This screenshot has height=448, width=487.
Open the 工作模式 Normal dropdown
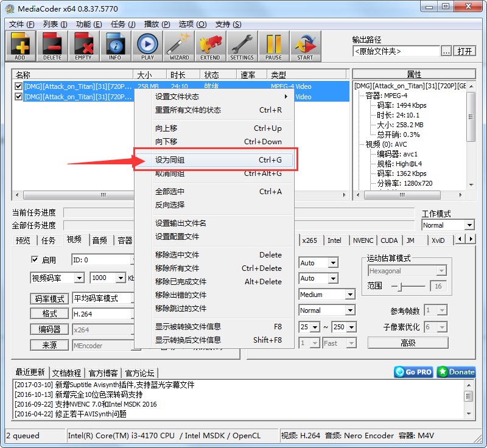448,225
